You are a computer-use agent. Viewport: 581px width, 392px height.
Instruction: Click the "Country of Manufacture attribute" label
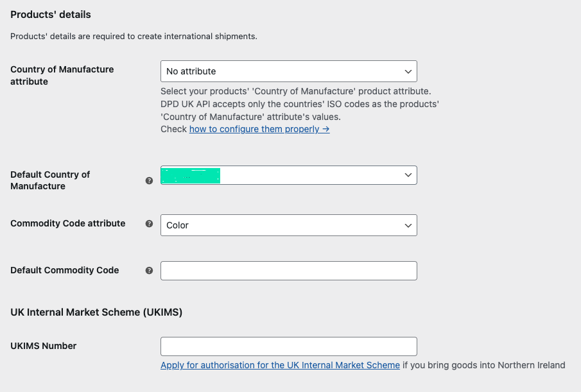pyautogui.click(x=62, y=75)
